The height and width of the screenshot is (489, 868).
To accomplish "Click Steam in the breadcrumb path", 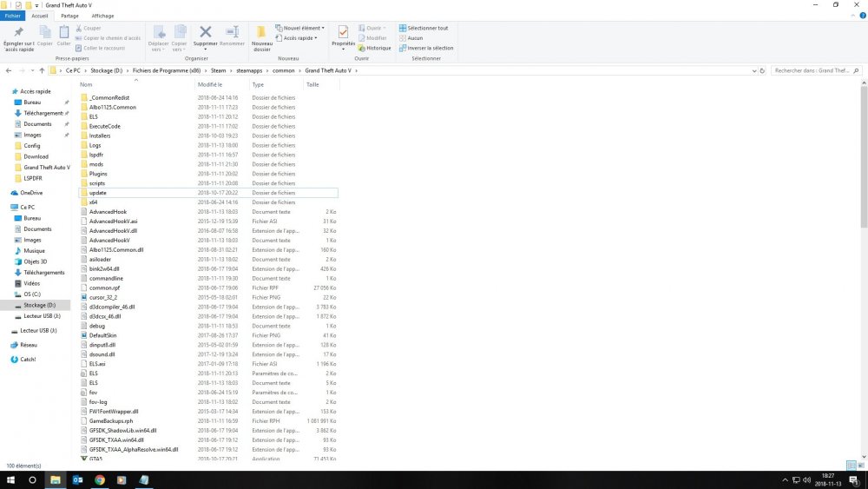I will click(218, 71).
